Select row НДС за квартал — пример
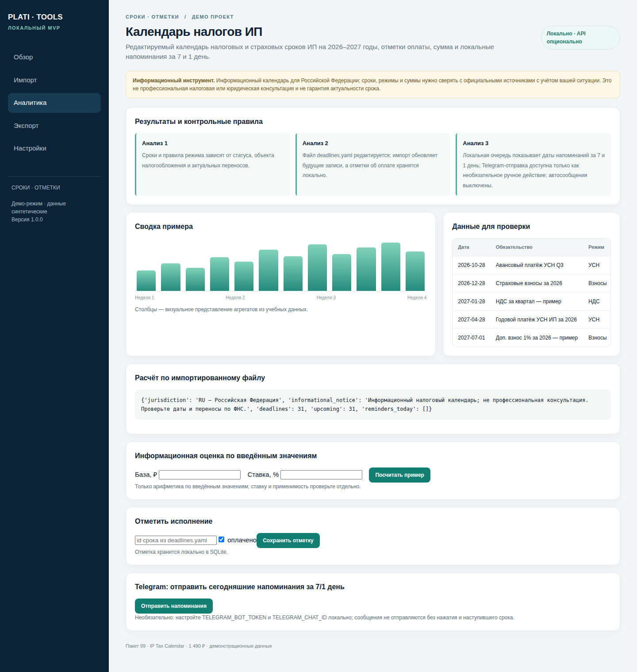The image size is (637, 672). tap(531, 301)
